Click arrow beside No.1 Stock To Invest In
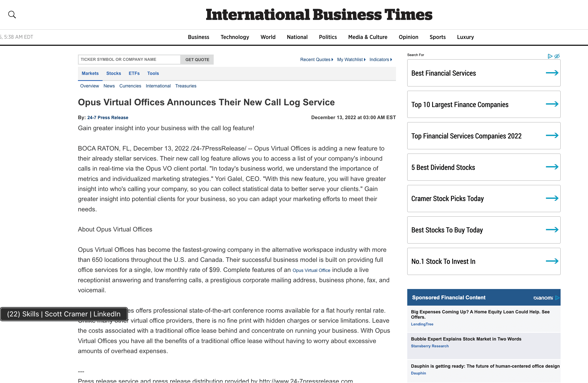 tap(552, 261)
